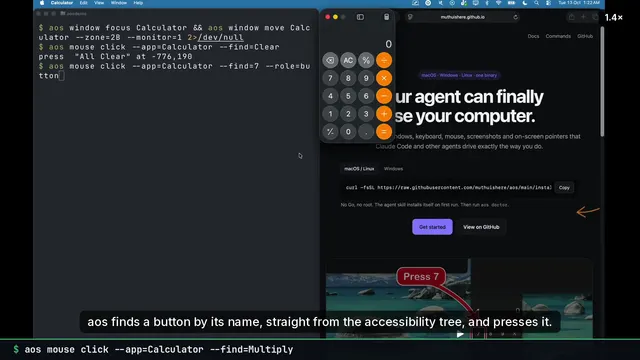Click the decimal point key
640x360 pixels.
point(366,131)
